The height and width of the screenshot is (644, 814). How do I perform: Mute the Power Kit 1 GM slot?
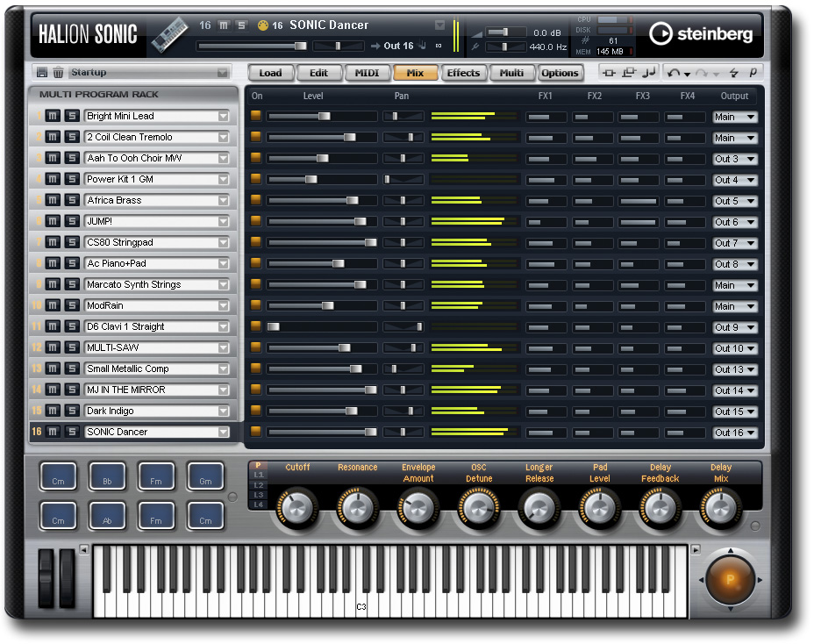point(53,179)
